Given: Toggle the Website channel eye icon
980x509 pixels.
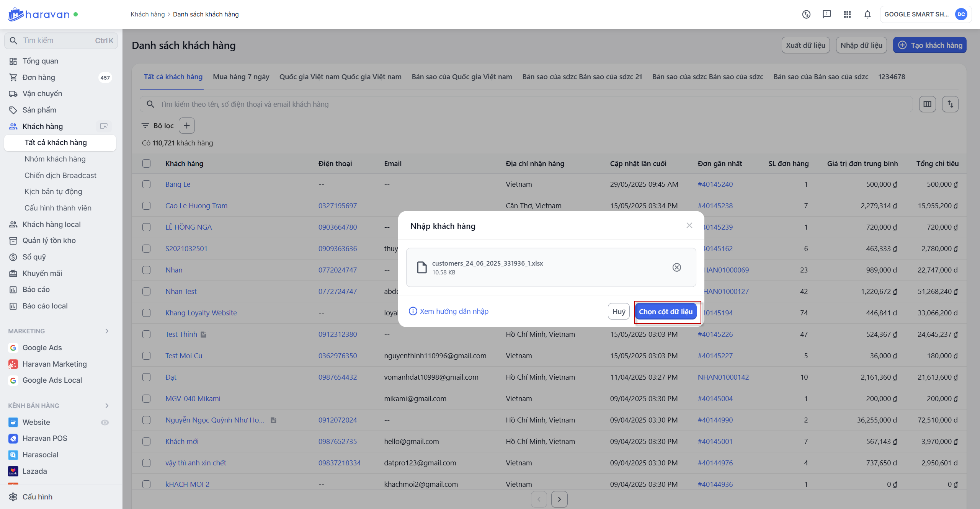Looking at the screenshot, I should coord(105,422).
